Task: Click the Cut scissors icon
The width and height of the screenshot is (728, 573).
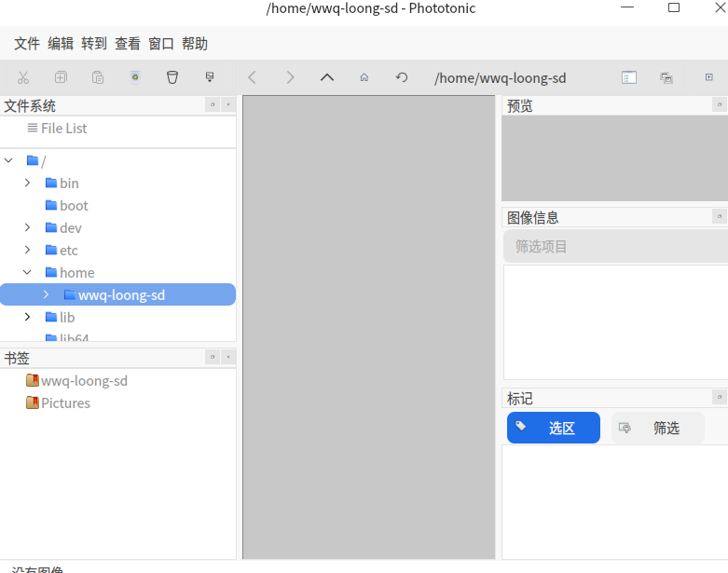Action: (x=23, y=77)
